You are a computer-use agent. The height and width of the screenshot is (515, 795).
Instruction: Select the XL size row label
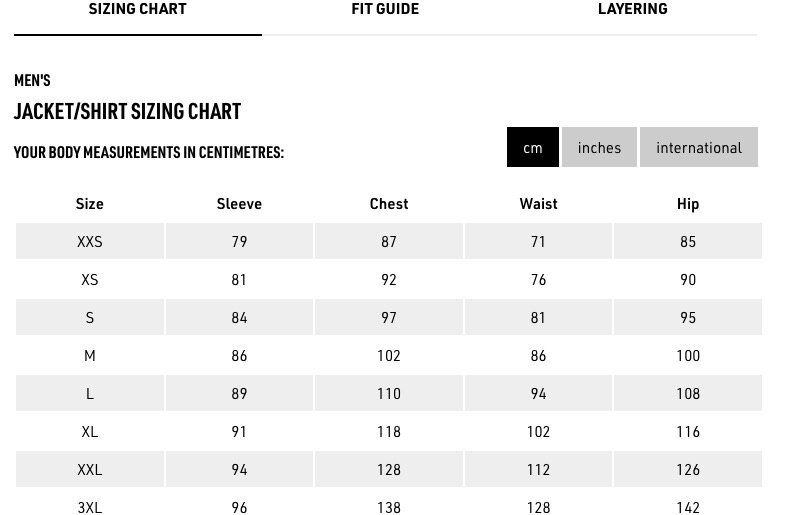click(x=90, y=431)
